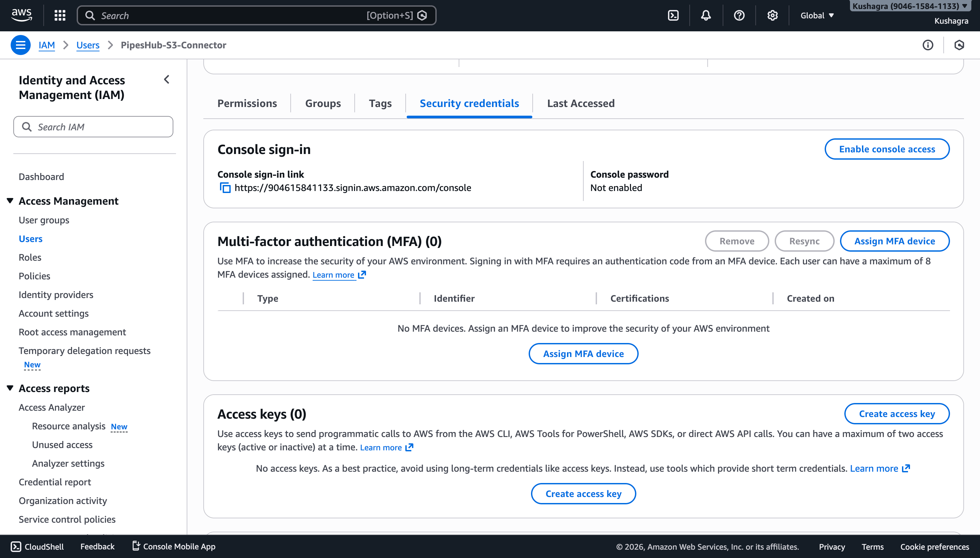This screenshot has width=980, height=558.
Task: Click Create access key in header
Action: tap(897, 414)
